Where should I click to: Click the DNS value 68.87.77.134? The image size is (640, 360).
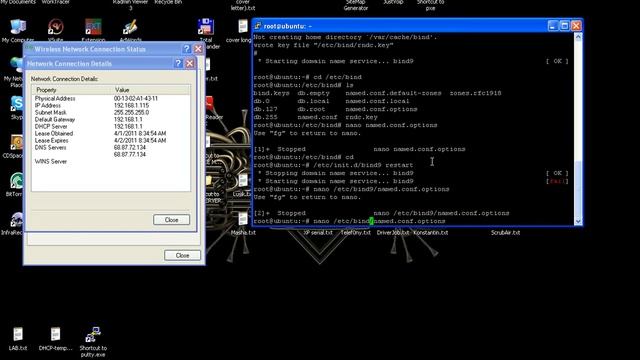(130, 155)
